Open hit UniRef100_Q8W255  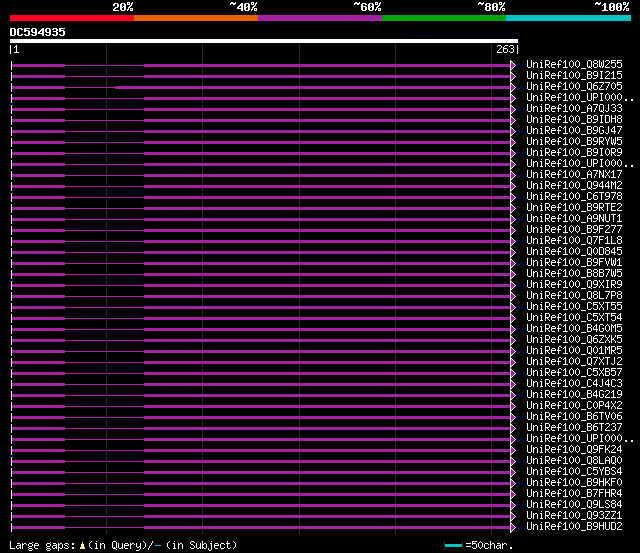574,64
